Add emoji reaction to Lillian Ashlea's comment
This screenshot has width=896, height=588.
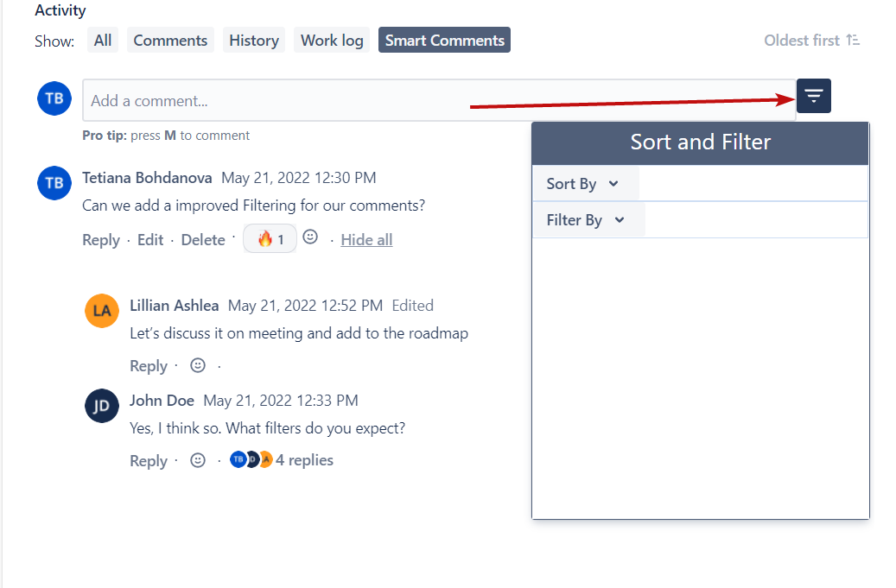[x=198, y=365]
